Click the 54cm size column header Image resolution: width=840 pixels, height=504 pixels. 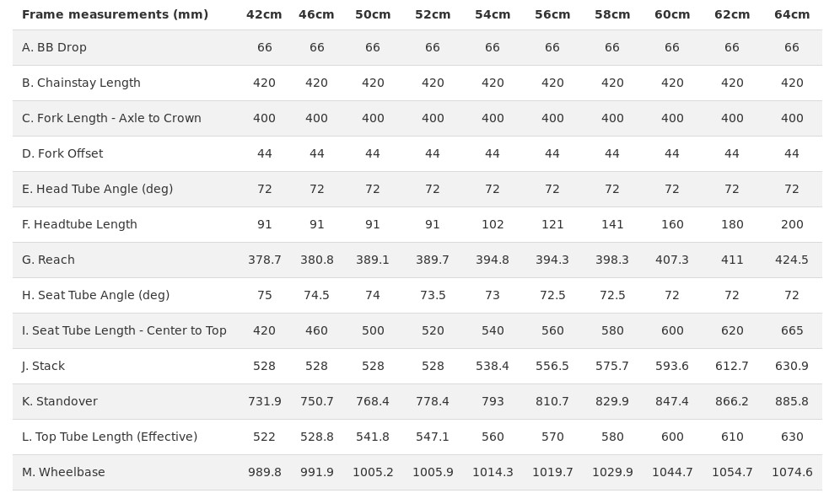pyautogui.click(x=493, y=14)
